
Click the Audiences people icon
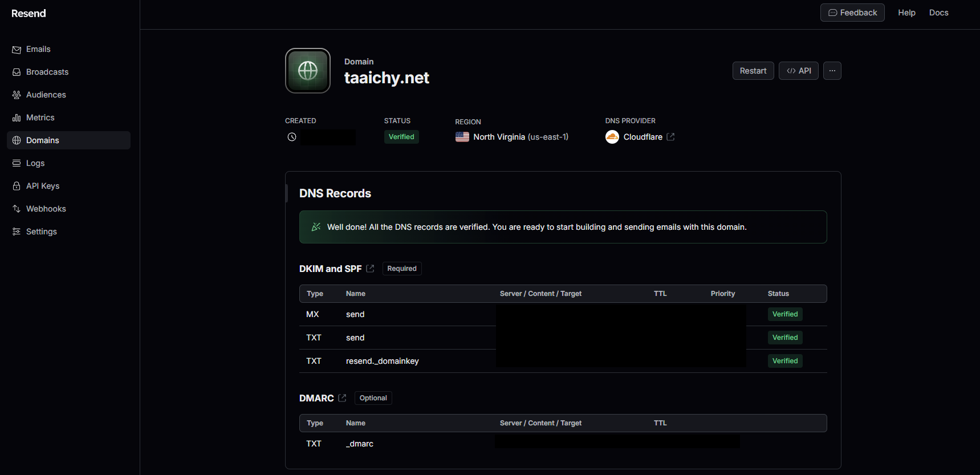coord(17,95)
